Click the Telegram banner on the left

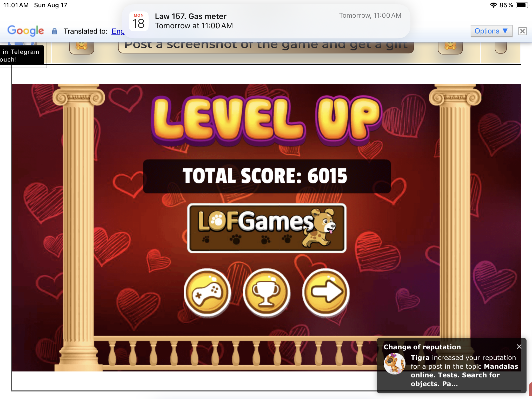[21, 55]
